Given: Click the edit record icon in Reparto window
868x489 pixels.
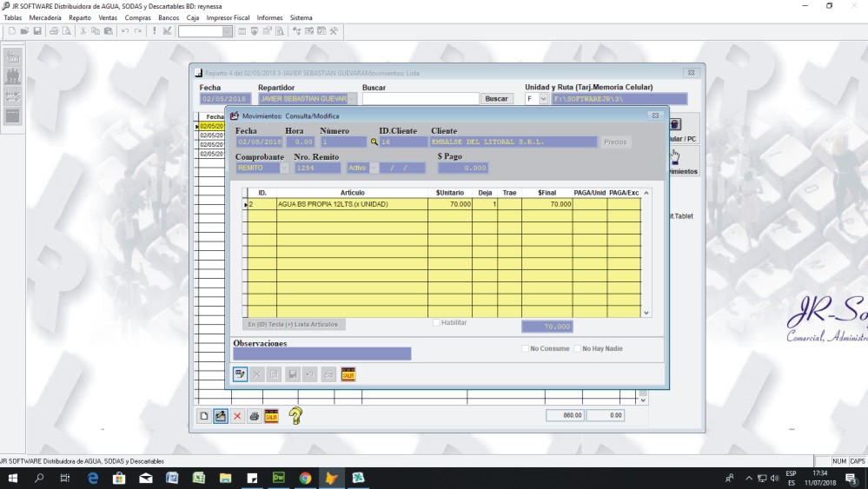Looking at the screenshot, I should (x=221, y=416).
